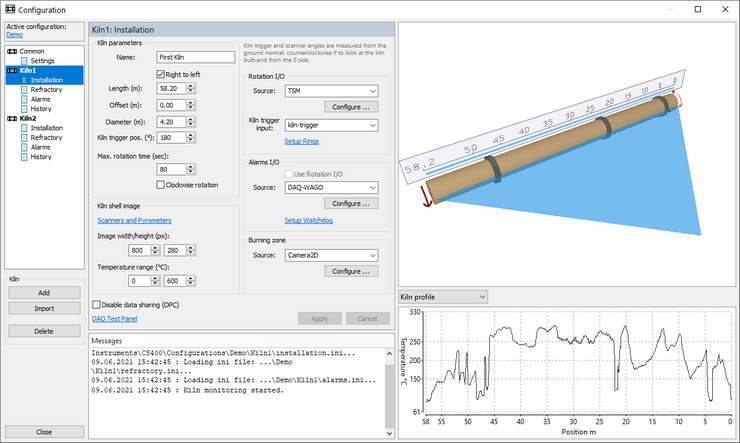Select Kiln1 History tree item
The image size is (740, 443).
[41, 109]
